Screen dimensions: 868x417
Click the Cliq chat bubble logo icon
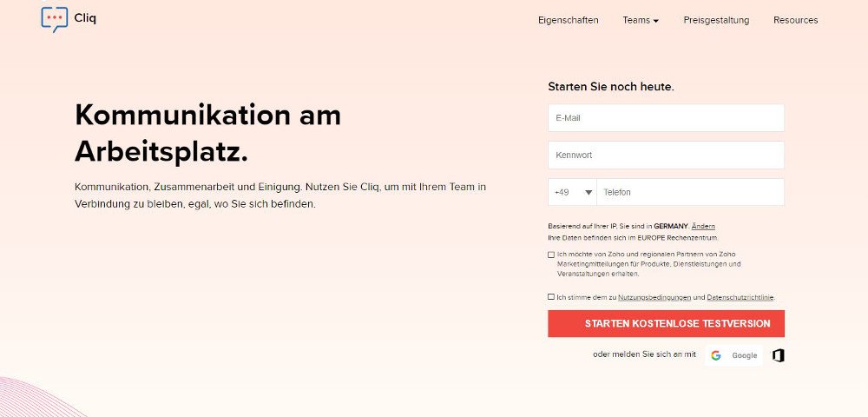click(x=54, y=19)
